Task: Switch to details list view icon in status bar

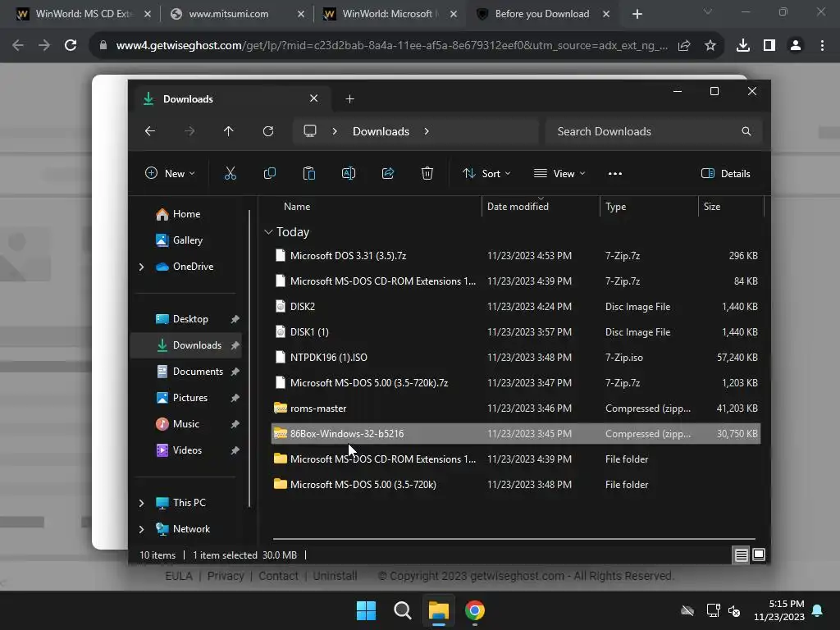Action: [741, 555]
